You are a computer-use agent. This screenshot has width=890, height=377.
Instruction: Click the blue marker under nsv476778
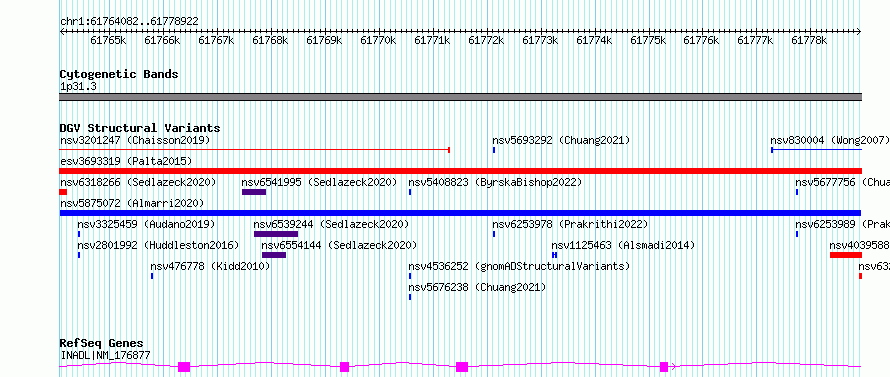pyautogui.click(x=152, y=276)
